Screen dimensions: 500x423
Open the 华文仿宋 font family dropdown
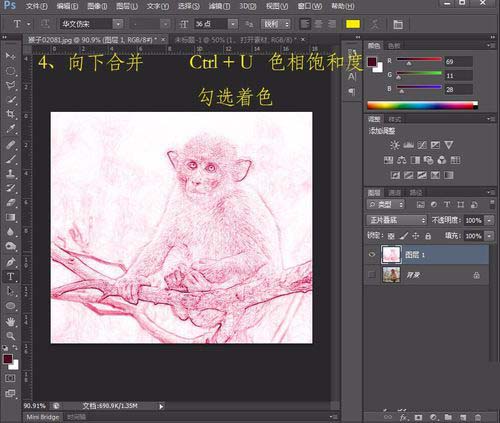[x=118, y=24]
